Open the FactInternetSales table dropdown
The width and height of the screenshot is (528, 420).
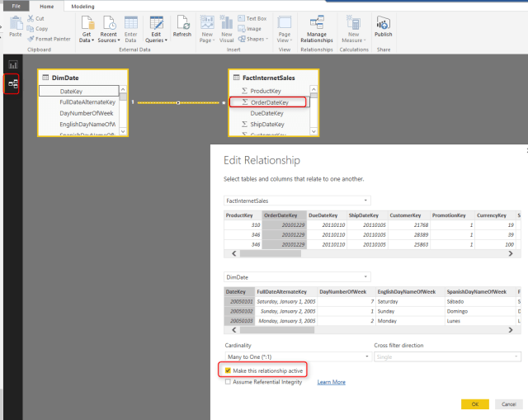click(x=297, y=201)
